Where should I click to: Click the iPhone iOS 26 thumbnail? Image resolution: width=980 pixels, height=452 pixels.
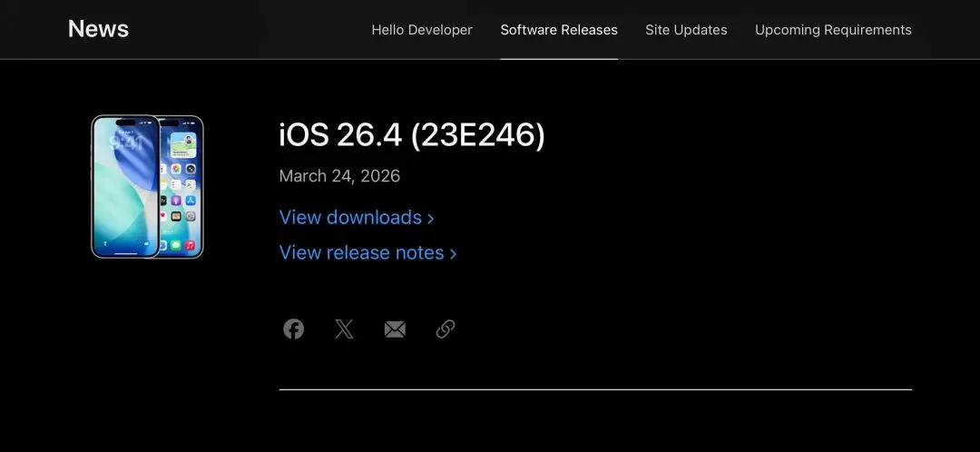(148, 186)
